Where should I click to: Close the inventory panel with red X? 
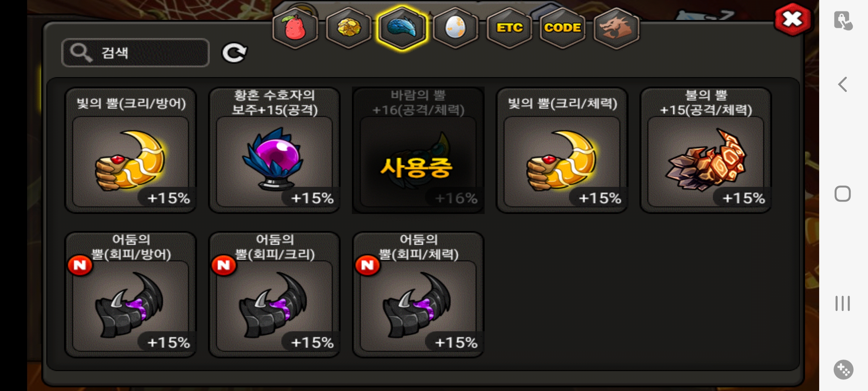(793, 20)
